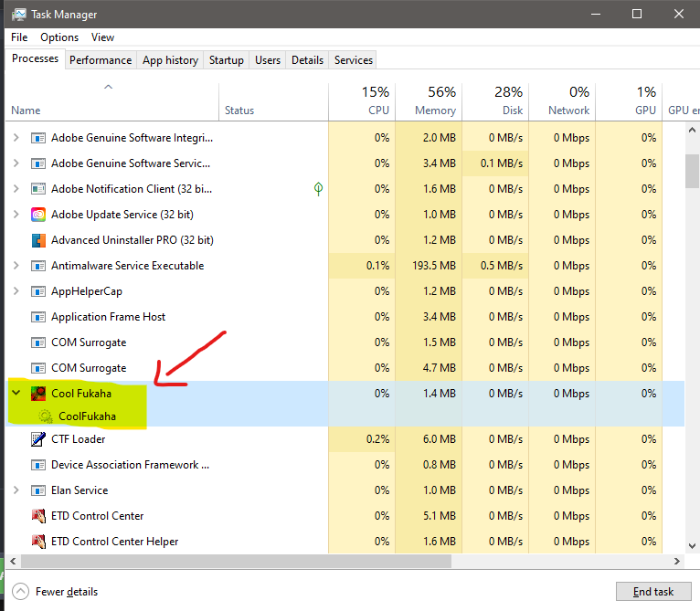Click the Cool Fukaha application icon
The width and height of the screenshot is (700, 611).
tap(38, 394)
